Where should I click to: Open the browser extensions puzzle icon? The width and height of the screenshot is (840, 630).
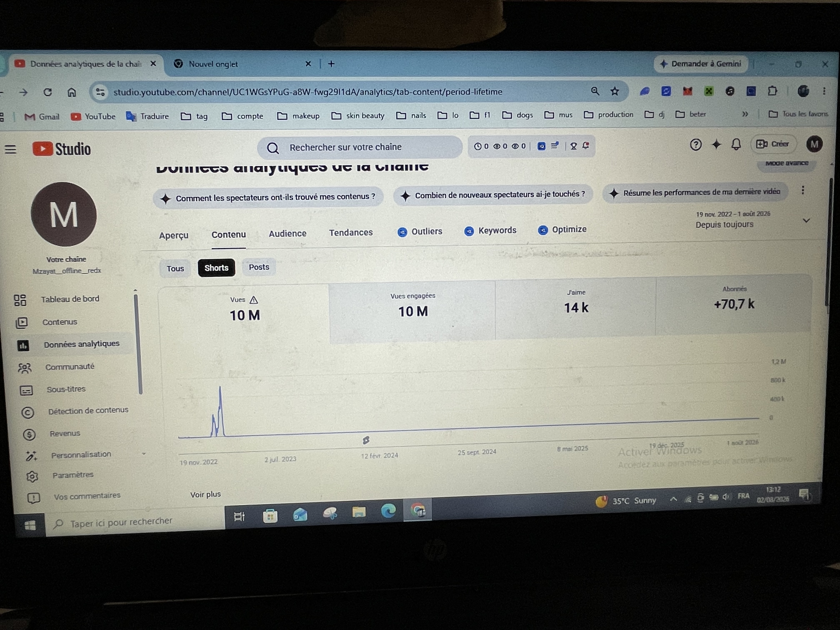coord(772,91)
